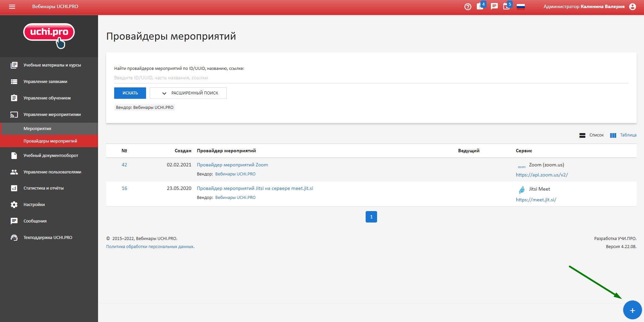Open the https://api.zoom.us/v2/ link

(542, 175)
